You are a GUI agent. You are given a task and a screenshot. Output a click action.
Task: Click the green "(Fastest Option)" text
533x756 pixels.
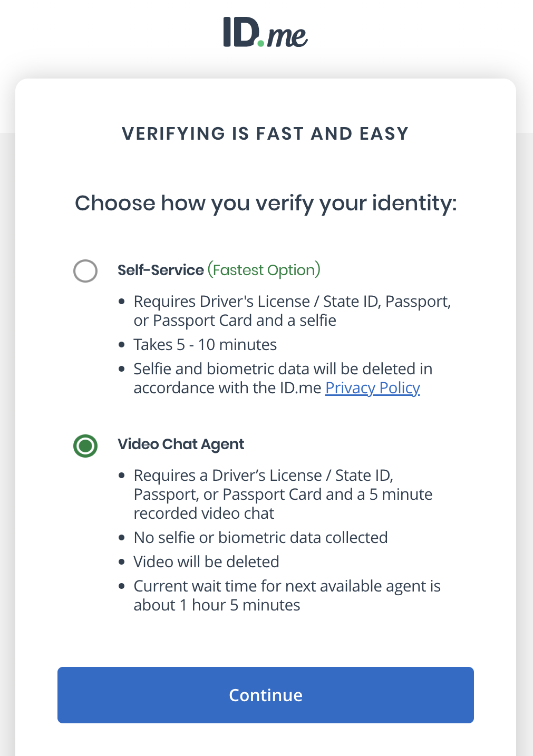[x=264, y=270]
